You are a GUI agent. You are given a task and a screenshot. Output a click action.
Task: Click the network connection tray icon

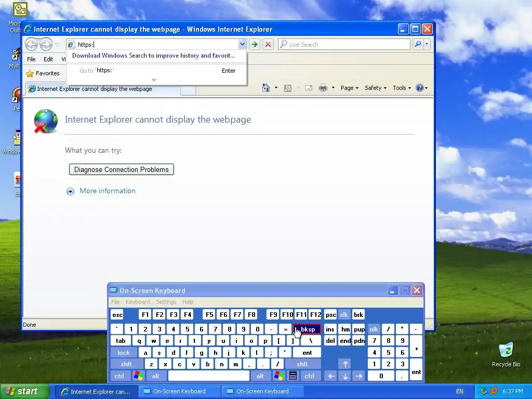(x=484, y=391)
